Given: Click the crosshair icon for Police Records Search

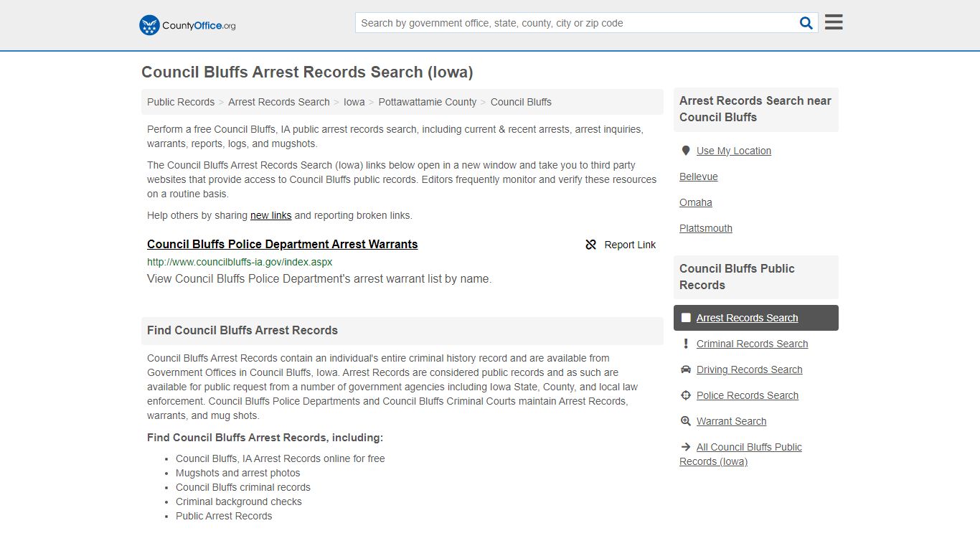Looking at the screenshot, I should (x=686, y=395).
